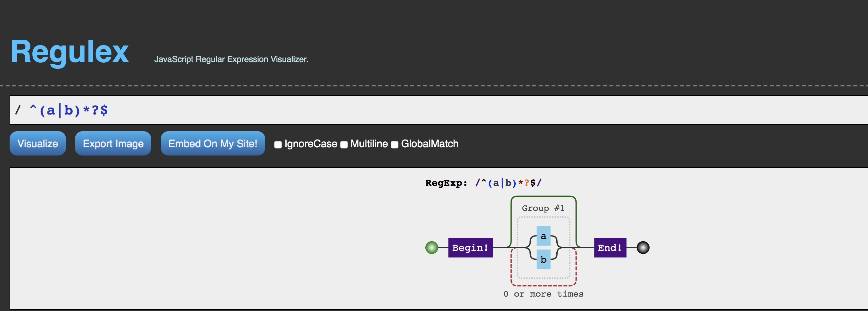This screenshot has height=311, width=868.
Task: Click the Export Image button
Action: tap(113, 143)
